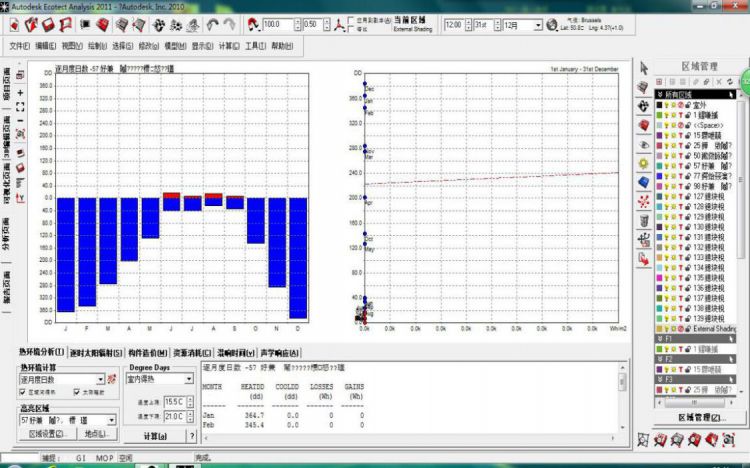Click the 15.5C temperature input field
Screen dimensions: 750x468
point(172,400)
